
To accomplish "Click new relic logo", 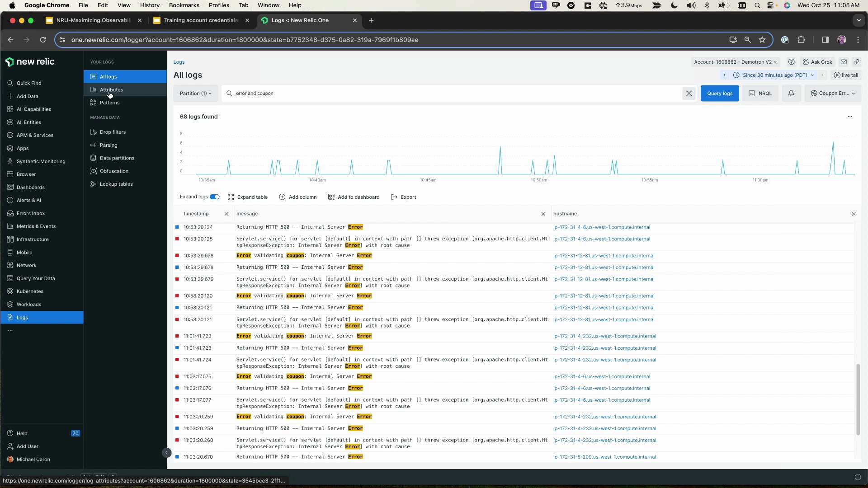I will tap(30, 62).
